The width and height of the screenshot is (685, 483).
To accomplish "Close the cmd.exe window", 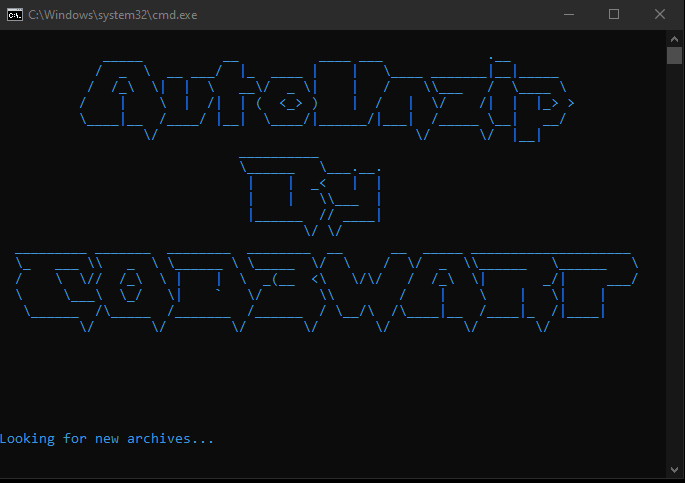I will (660, 14).
